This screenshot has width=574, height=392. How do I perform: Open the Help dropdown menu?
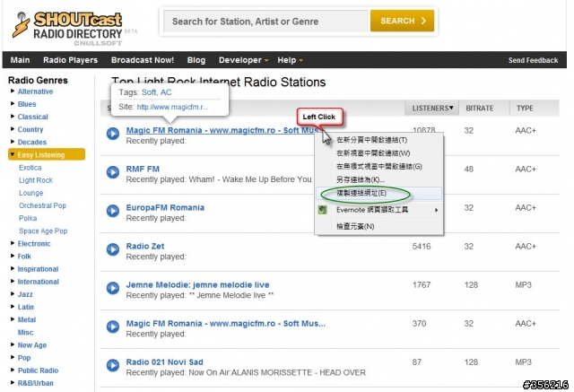point(290,60)
